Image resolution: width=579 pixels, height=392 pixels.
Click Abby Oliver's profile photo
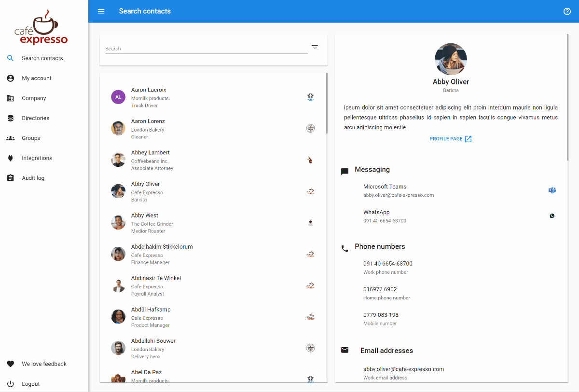(451, 59)
